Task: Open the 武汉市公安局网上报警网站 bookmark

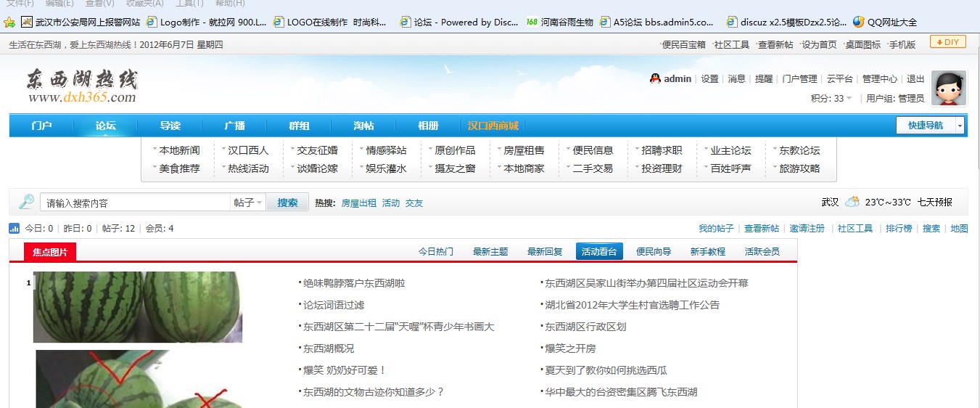Action: pyautogui.click(x=81, y=22)
